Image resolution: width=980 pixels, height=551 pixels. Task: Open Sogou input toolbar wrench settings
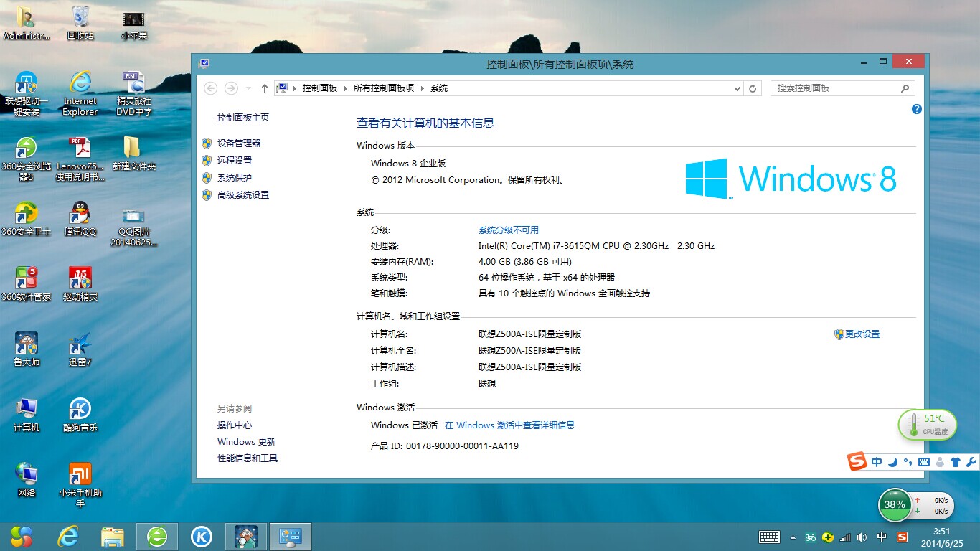pos(971,462)
